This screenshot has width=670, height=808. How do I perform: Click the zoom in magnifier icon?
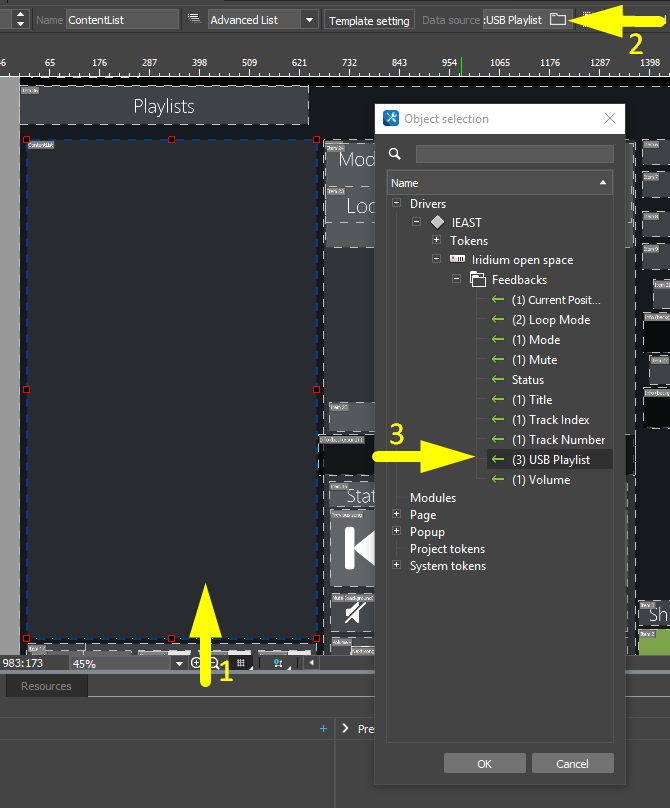(x=196, y=663)
